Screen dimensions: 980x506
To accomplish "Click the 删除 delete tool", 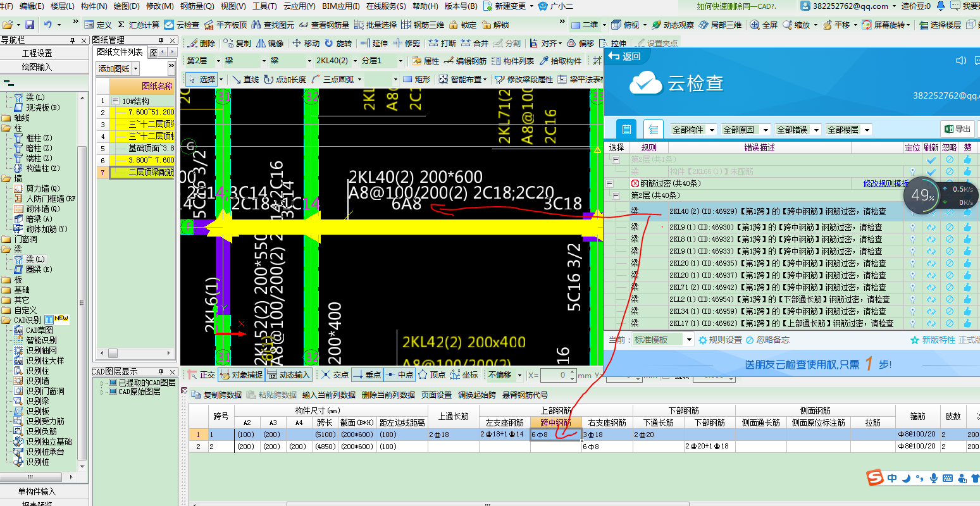I will [202, 43].
